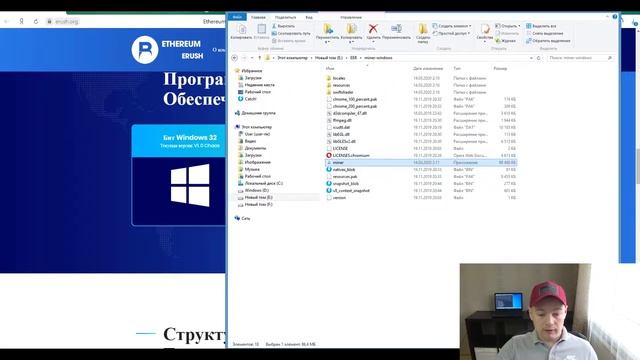Click the Date modified column header
Viewport: 640px width, 360px height.
point(428,69)
